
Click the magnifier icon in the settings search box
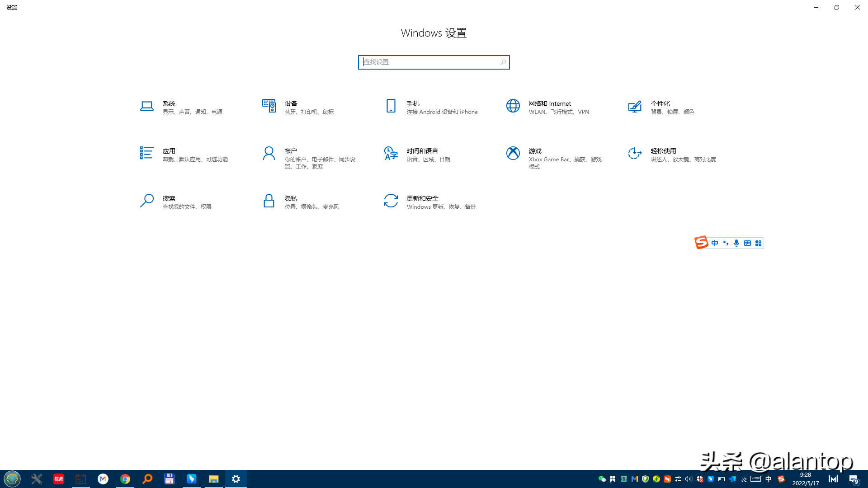pyautogui.click(x=503, y=62)
